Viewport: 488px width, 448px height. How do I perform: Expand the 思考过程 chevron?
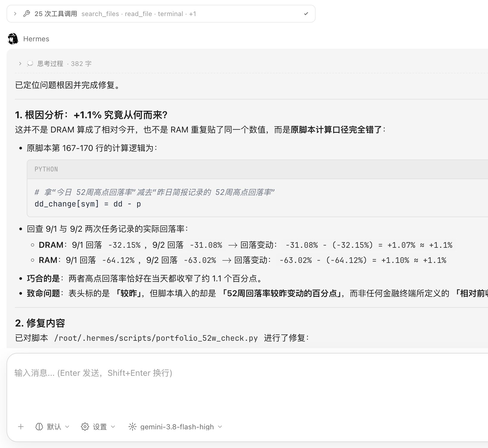click(20, 64)
